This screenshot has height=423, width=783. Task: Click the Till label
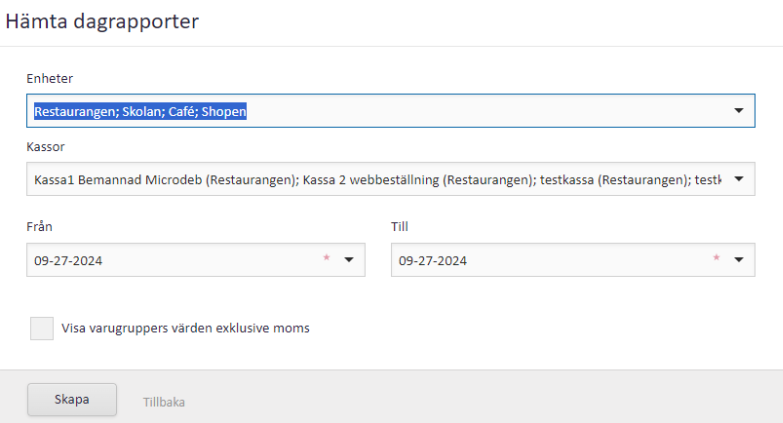[399, 227]
